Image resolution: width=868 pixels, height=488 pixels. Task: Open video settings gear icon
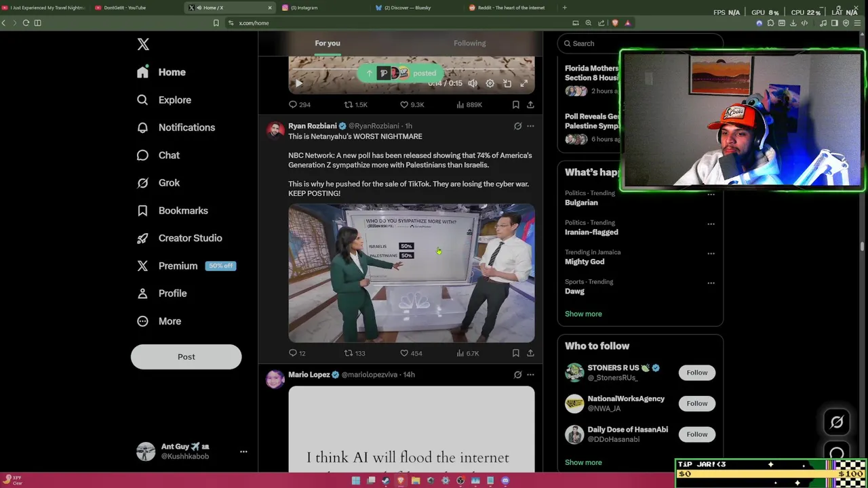[490, 83]
